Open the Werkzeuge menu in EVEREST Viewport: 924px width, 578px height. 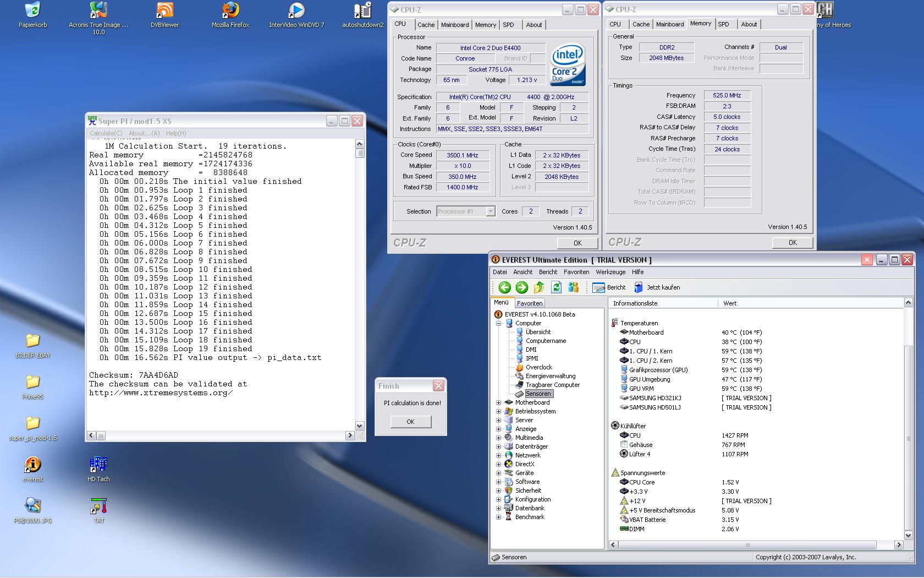click(x=610, y=272)
